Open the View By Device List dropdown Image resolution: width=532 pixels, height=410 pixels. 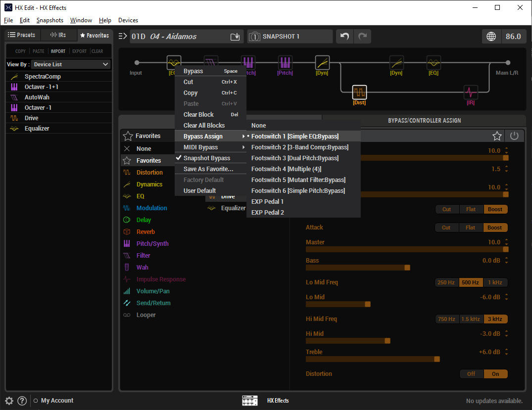(x=71, y=64)
